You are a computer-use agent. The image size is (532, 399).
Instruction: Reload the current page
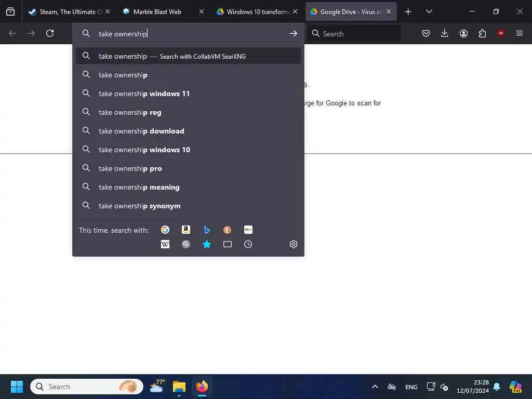pyautogui.click(x=50, y=33)
